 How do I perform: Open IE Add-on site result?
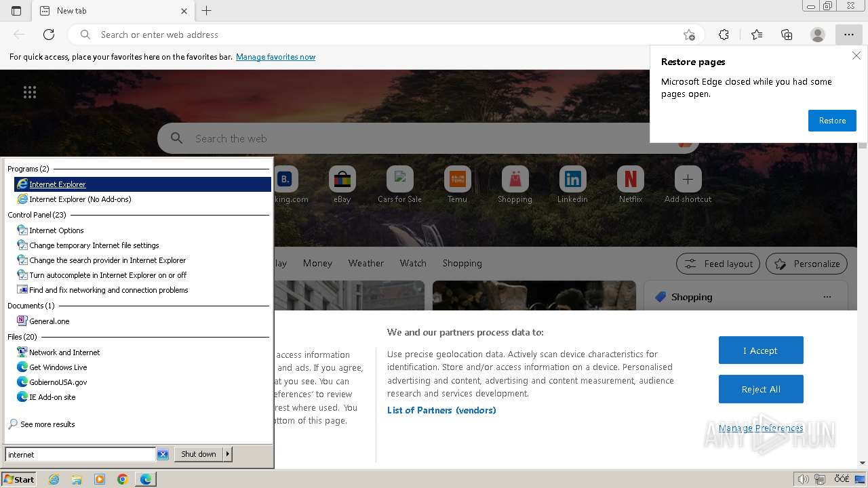tap(142, 397)
